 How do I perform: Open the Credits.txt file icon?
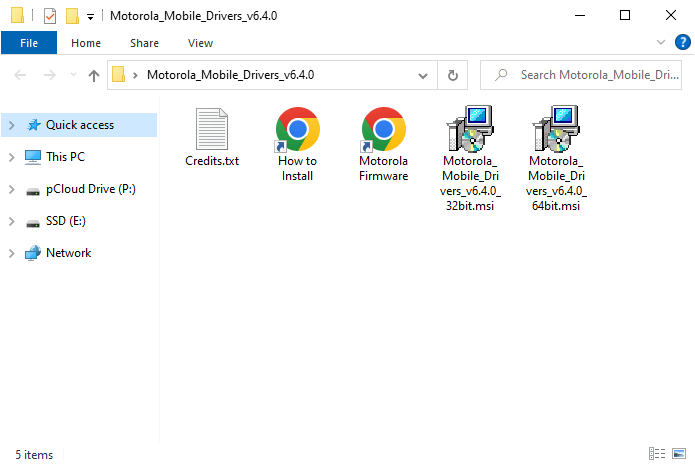pos(212,128)
